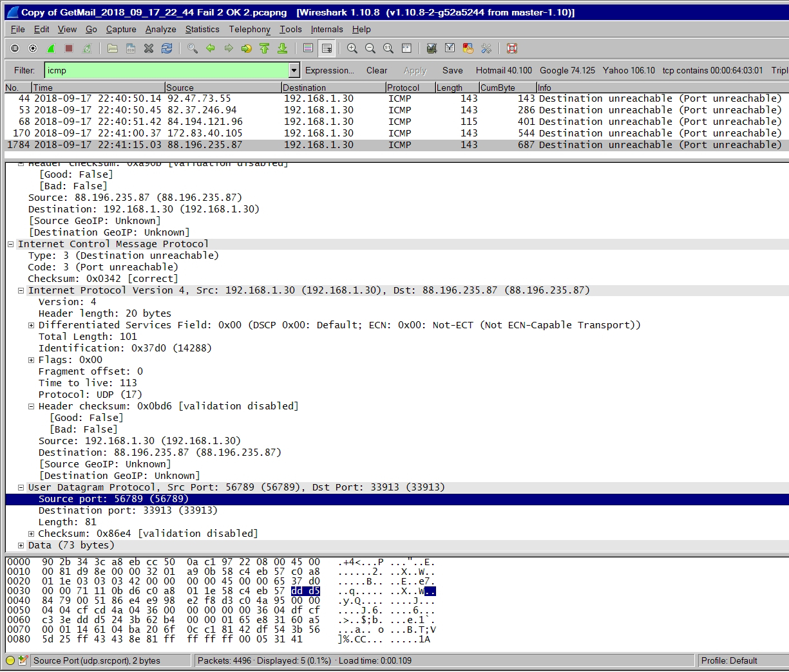Click the Expression... filter button
The width and height of the screenshot is (789, 672).
pos(329,70)
